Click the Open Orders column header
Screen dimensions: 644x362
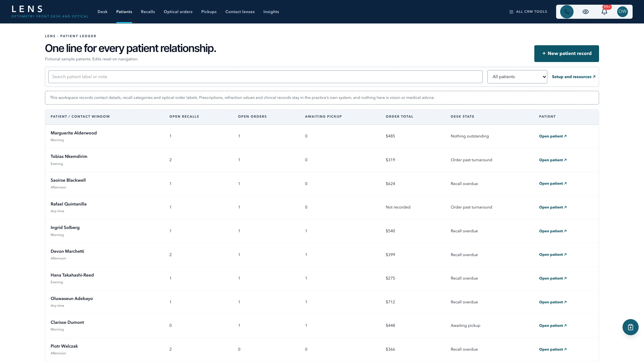(252, 116)
